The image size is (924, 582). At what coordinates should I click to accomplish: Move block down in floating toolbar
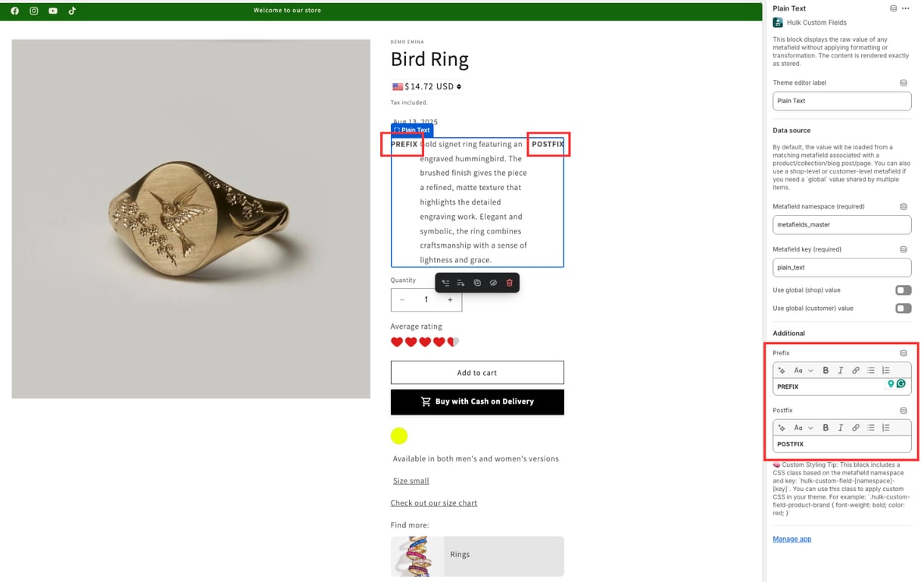click(x=460, y=283)
